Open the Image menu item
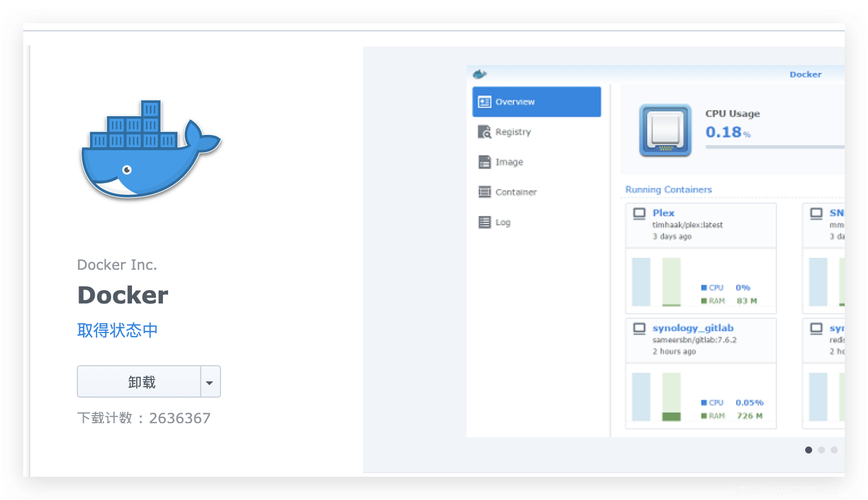Image resolution: width=868 pixels, height=500 pixels. click(536, 162)
